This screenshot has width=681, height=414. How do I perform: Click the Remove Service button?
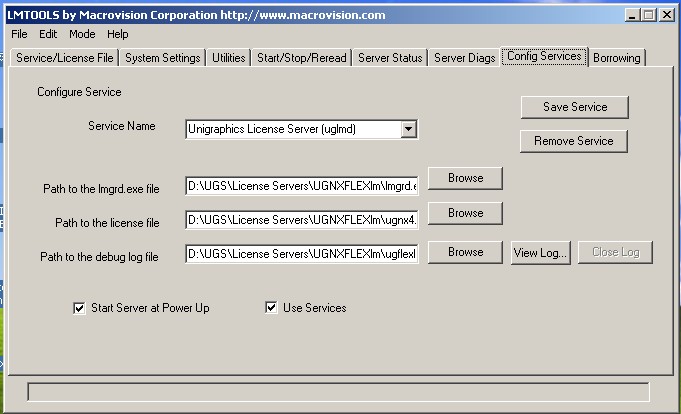coord(574,141)
